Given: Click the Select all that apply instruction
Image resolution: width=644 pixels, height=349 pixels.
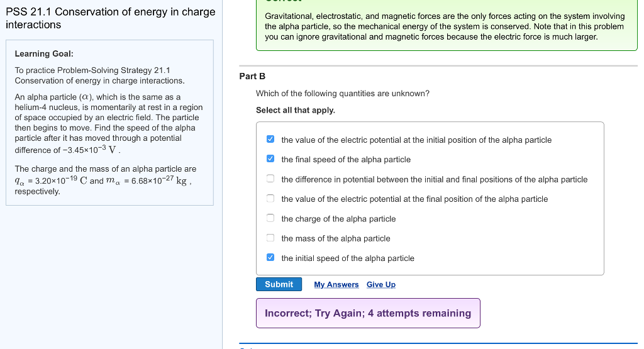Looking at the screenshot, I should [295, 110].
